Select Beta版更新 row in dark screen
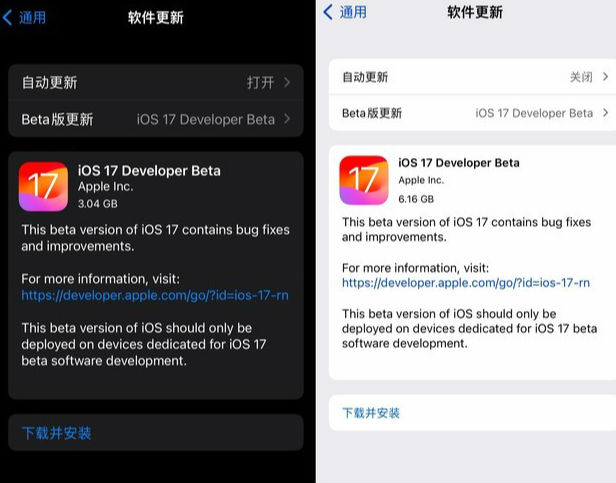Screen dimensions: 616x483 (x=156, y=119)
